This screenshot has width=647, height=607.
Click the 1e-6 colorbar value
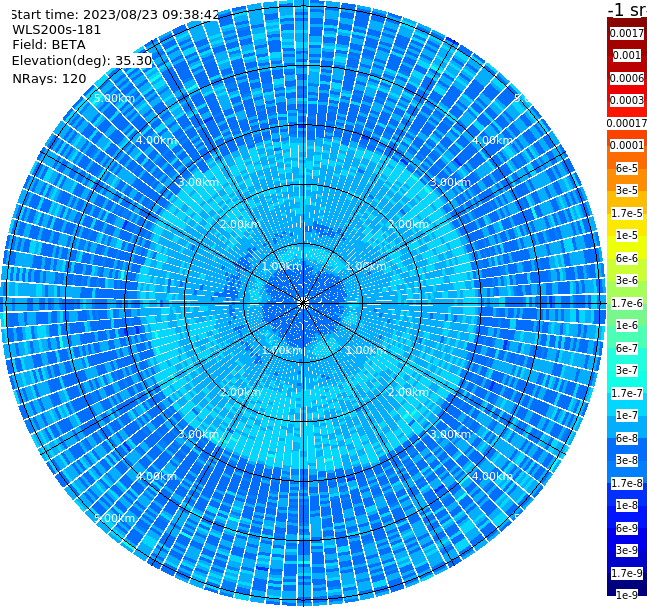tap(627, 325)
